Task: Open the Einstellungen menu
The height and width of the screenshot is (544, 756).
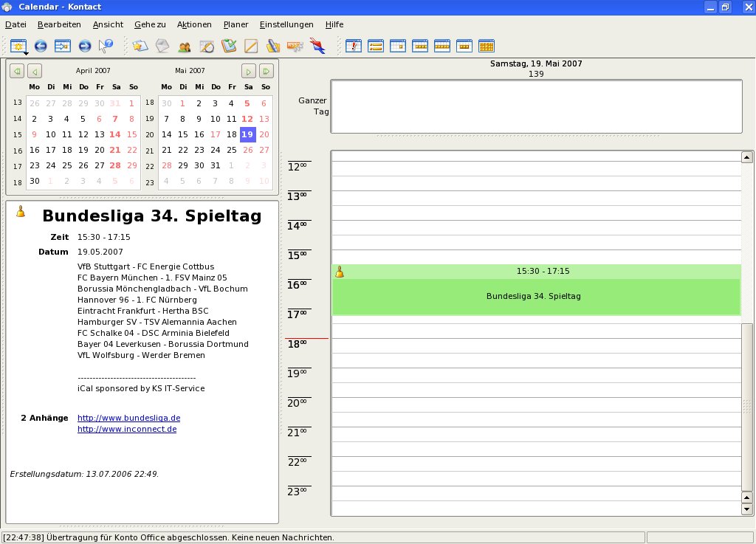Action: (286, 24)
